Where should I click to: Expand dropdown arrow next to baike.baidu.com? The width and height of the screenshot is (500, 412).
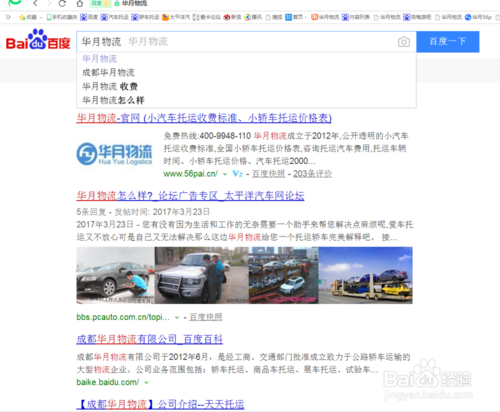point(146,383)
